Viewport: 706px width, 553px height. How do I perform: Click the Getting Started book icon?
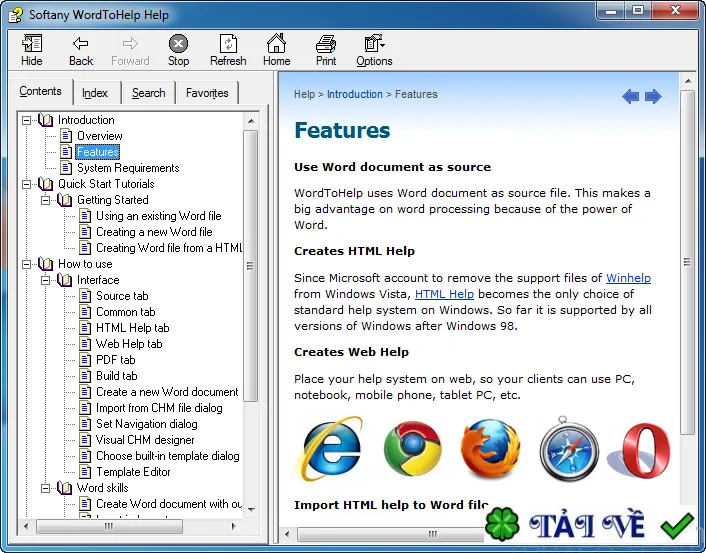click(64, 200)
